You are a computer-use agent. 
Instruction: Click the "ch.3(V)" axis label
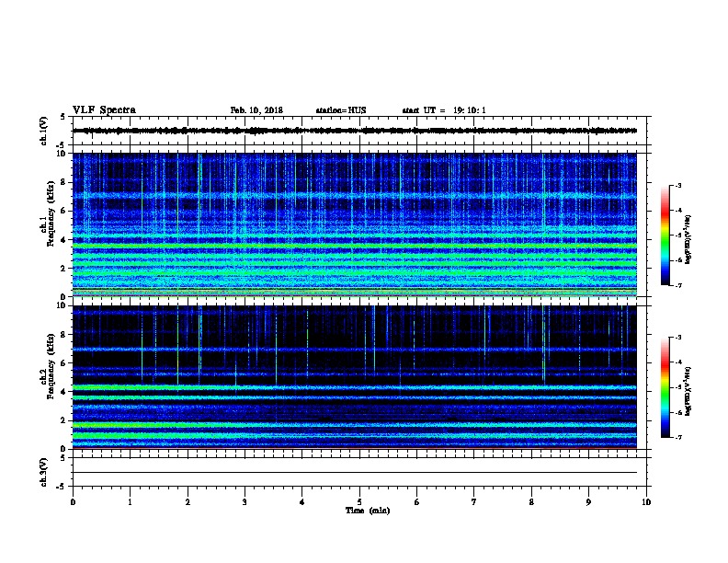tap(44, 472)
